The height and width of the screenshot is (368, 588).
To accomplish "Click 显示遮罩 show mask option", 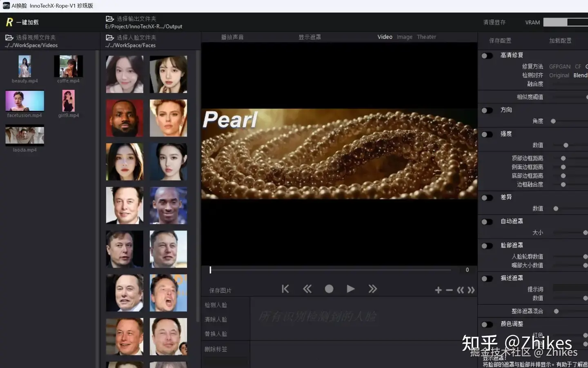I will (x=310, y=37).
